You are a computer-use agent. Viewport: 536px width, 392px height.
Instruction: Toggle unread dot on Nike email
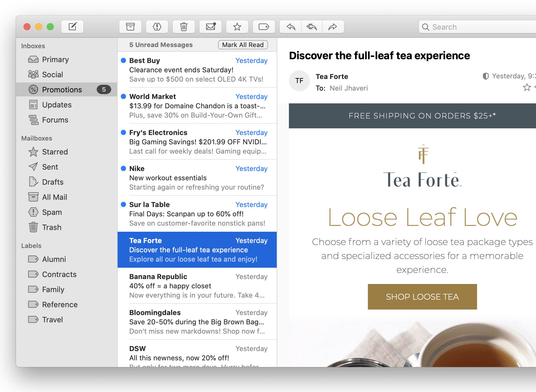point(123,168)
